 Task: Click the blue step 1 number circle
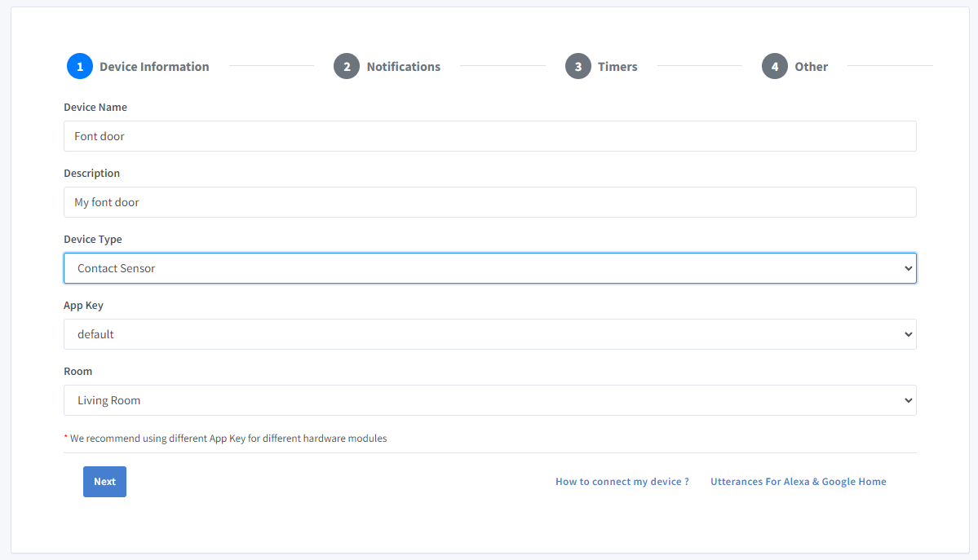80,67
